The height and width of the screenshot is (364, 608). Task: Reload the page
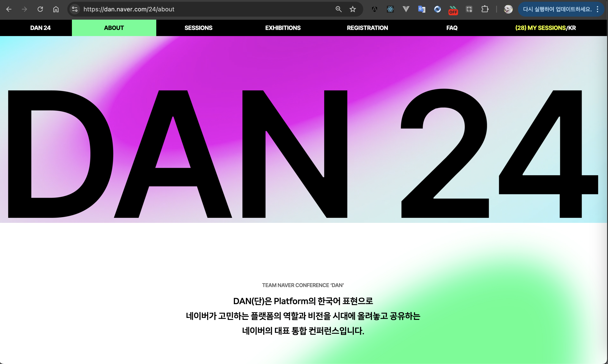point(40,9)
